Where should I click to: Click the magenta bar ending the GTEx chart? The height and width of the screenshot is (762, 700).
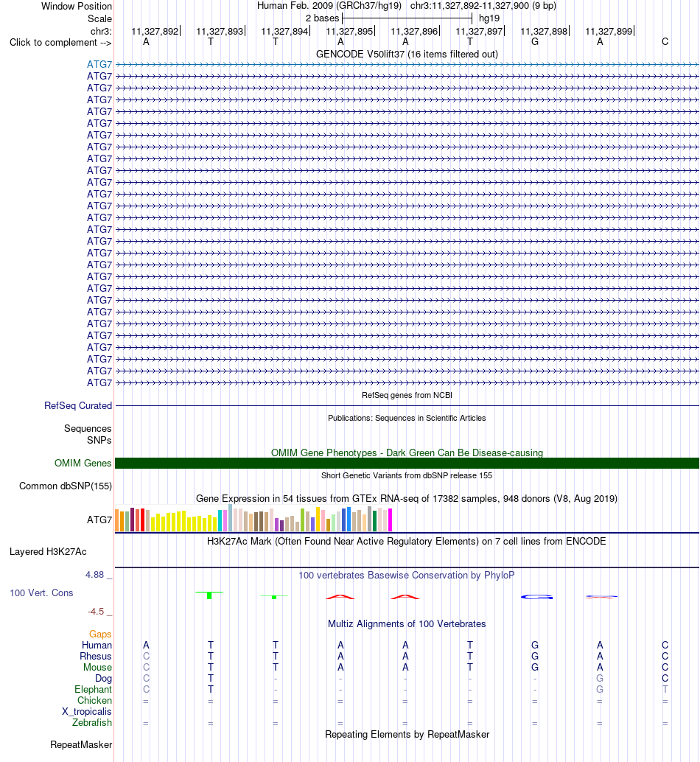[x=390, y=520]
